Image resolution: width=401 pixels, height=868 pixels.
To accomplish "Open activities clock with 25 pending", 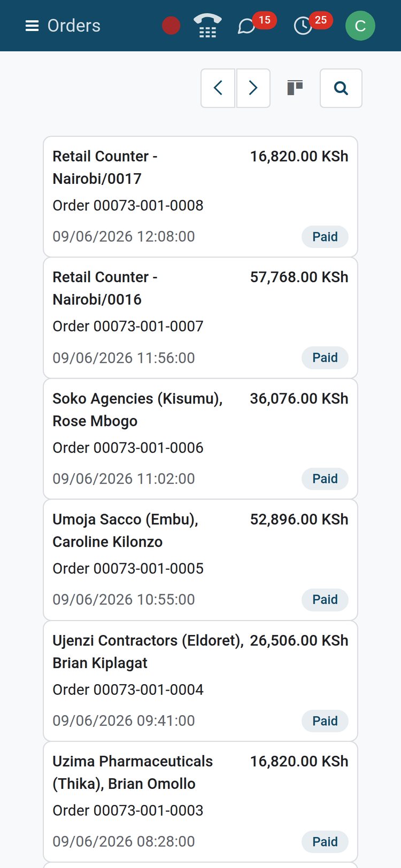I will [313, 25].
